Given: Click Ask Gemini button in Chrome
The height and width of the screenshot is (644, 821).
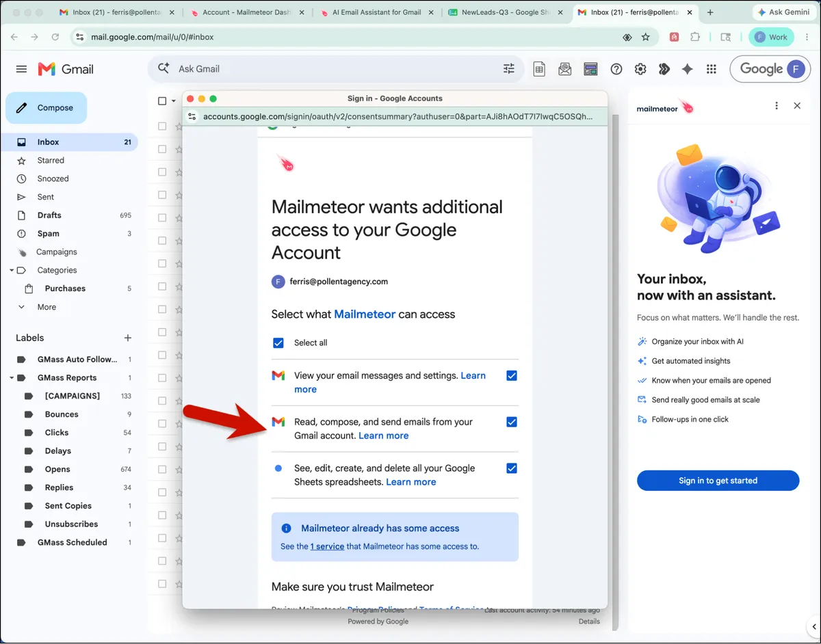Looking at the screenshot, I should (x=783, y=12).
